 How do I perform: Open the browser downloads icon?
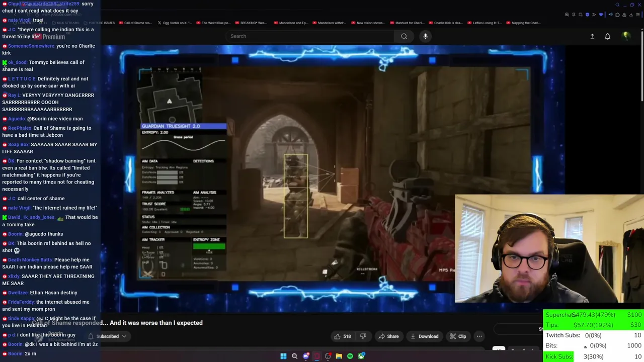click(x=631, y=15)
